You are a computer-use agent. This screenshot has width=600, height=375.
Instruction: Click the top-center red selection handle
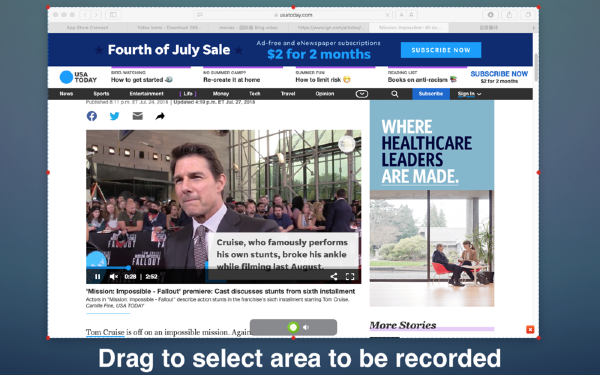tap(293, 7)
